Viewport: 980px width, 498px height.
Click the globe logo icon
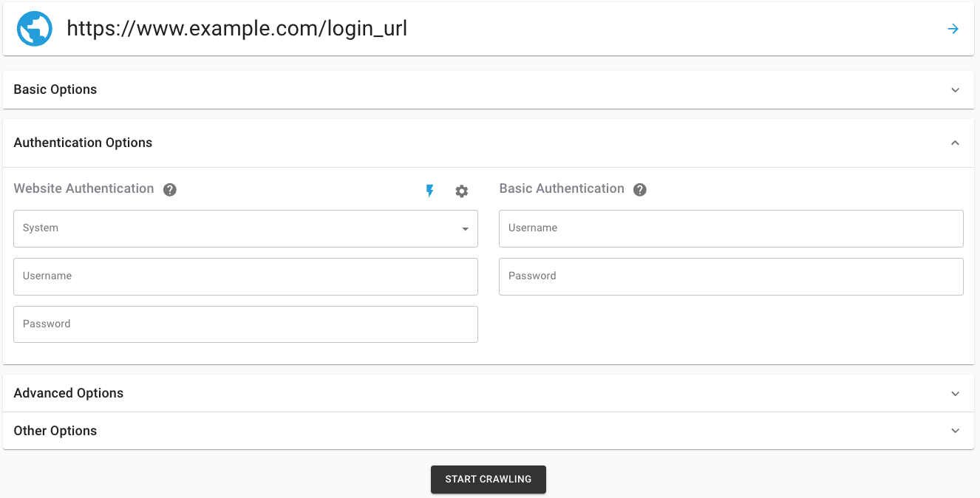pos(35,30)
